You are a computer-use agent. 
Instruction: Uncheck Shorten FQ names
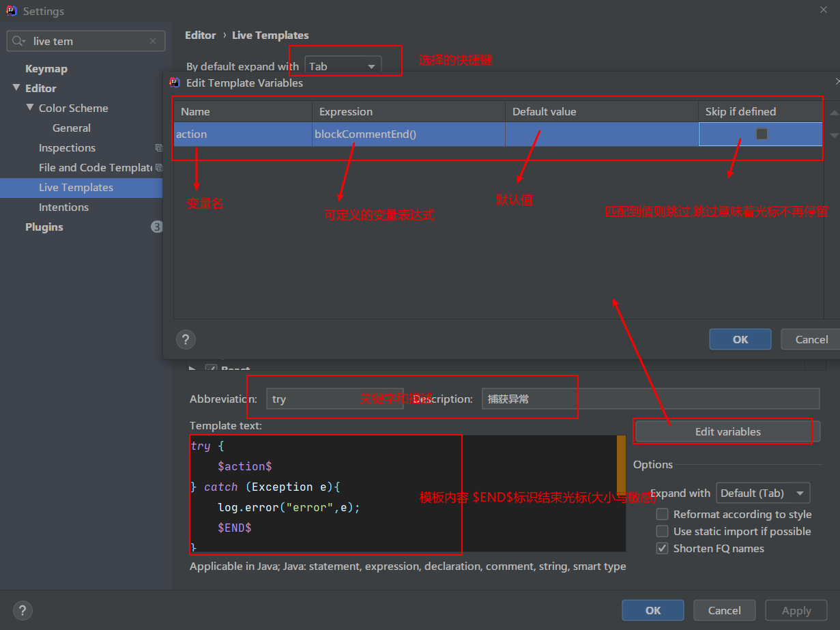(662, 548)
